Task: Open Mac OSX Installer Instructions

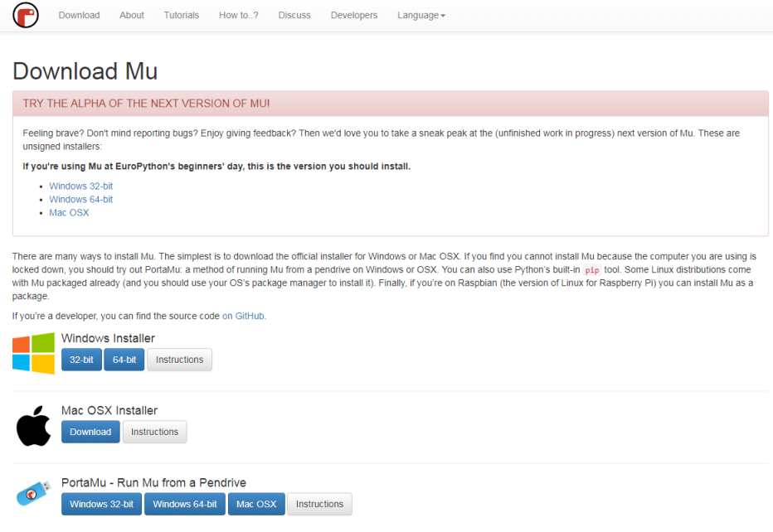Action: tap(155, 432)
